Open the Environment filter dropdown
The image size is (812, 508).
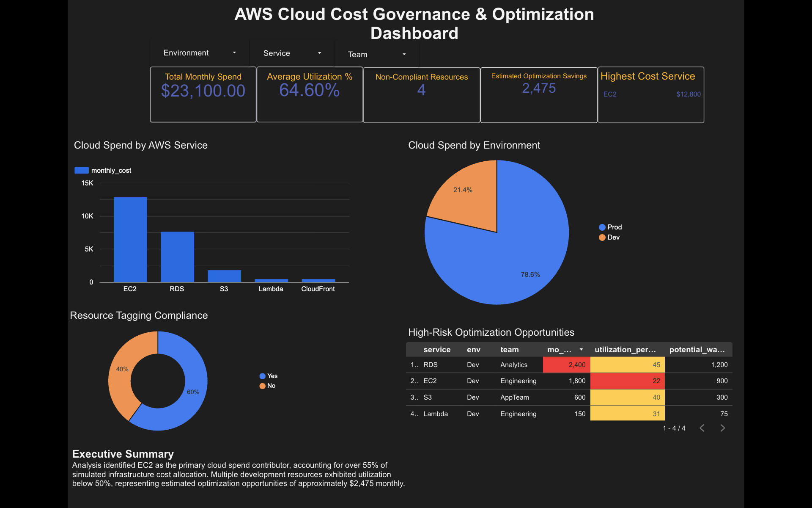click(x=200, y=53)
